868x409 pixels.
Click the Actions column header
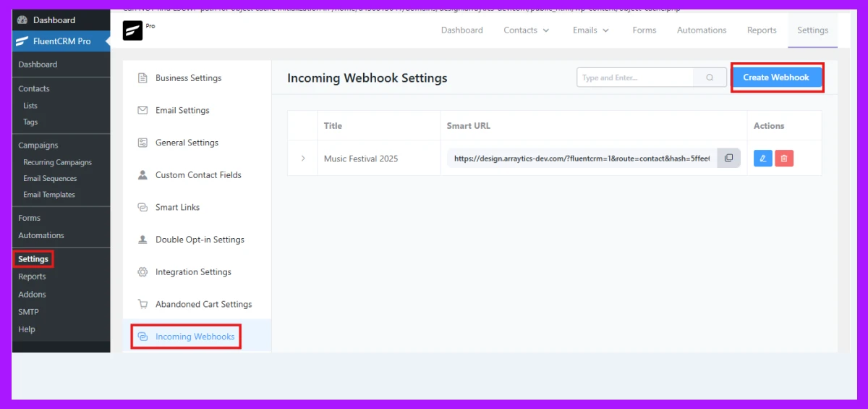(x=769, y=126)
